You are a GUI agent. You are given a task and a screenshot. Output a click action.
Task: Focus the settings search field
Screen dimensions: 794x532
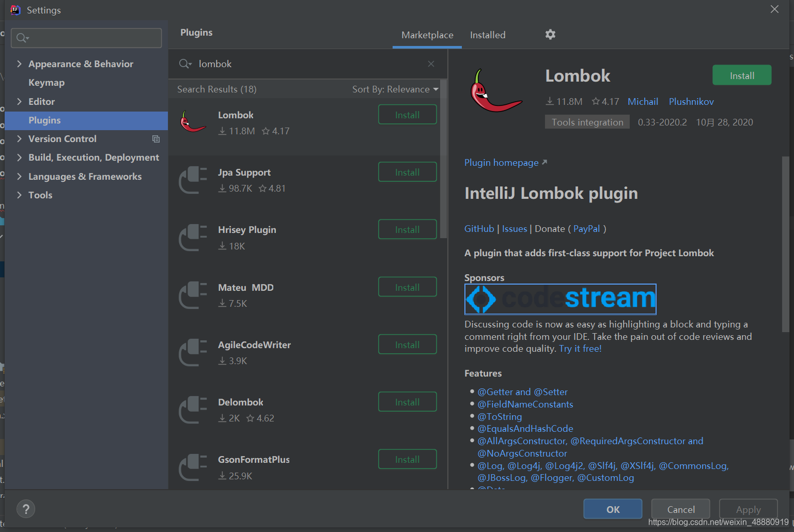pos(86,38)
